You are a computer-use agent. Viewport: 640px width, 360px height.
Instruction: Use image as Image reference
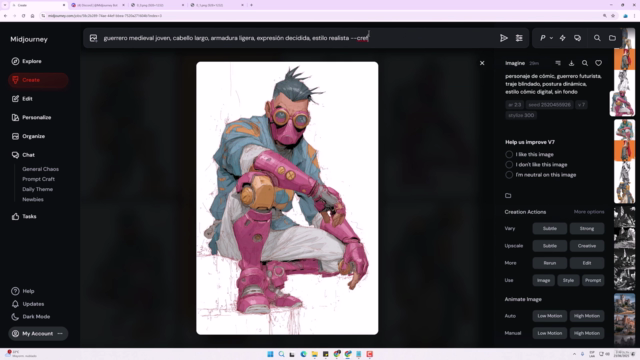point(543,280)
